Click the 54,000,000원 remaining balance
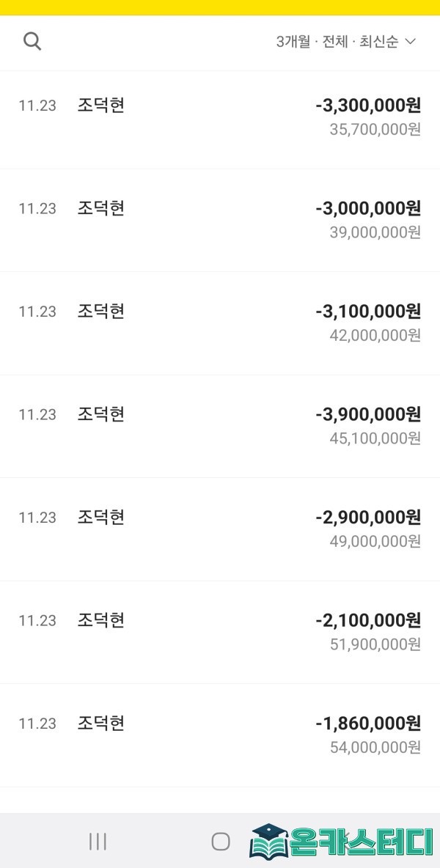440x868 pixels. click(x=375, y=748)
